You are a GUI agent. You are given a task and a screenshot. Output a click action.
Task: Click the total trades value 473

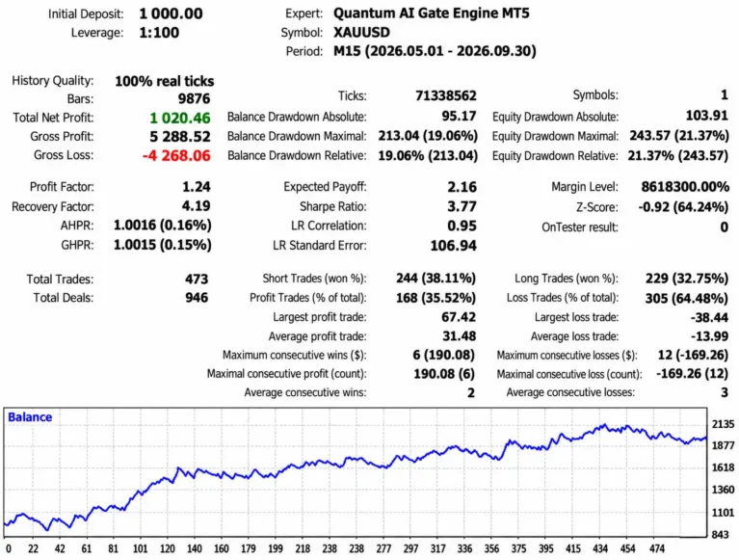coord(197,280)
